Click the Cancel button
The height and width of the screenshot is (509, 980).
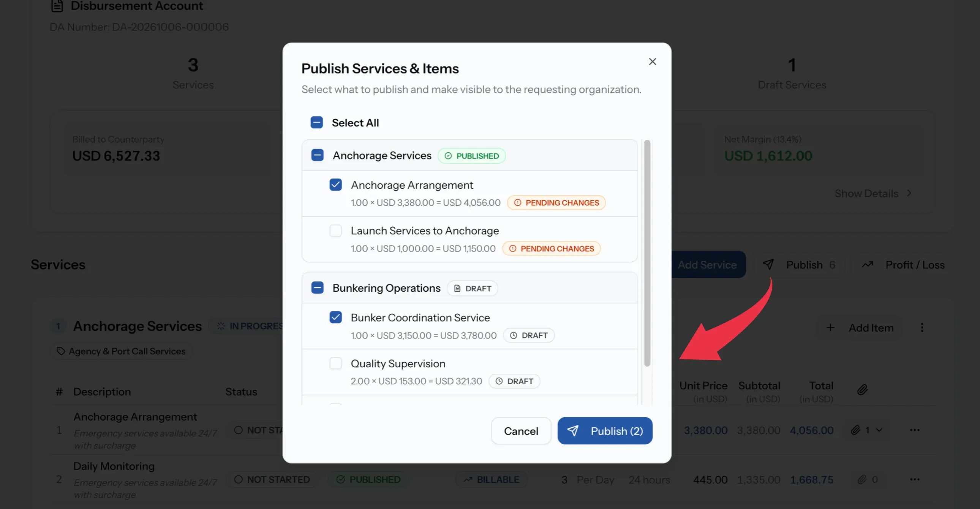click(x=521, y=431)
